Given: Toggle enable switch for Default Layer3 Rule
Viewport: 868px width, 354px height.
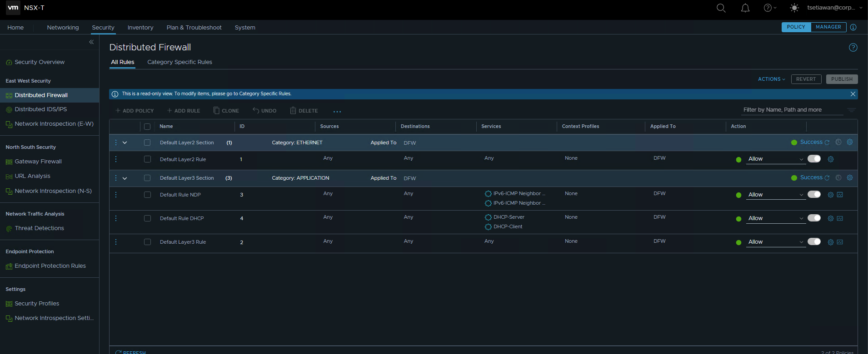Looking at the screenshot, I should 814,241.
